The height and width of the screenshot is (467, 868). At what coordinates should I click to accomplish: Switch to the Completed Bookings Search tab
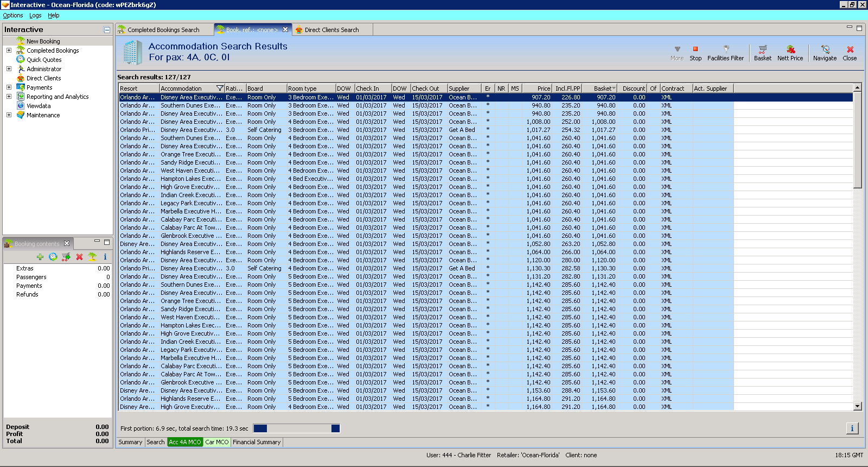164,30
